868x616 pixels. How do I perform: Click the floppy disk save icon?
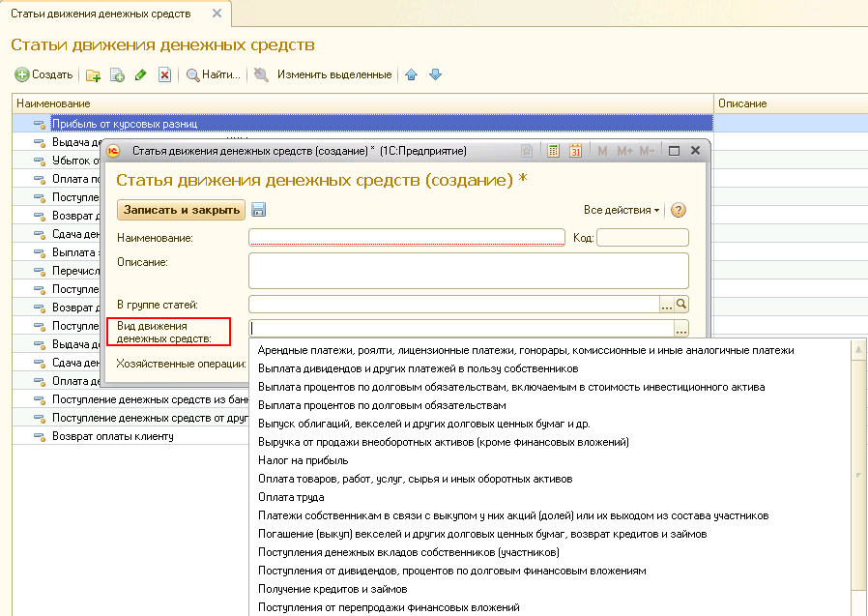[258, 210]
